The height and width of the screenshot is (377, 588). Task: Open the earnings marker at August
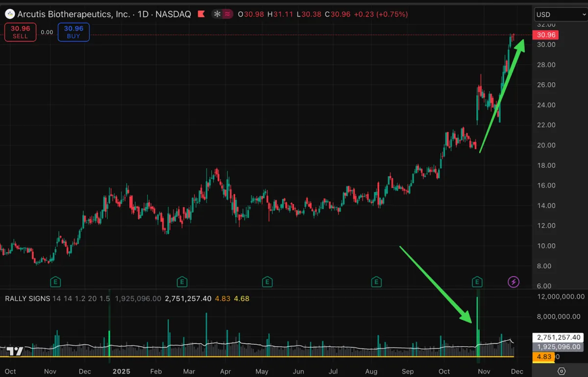pos(376,282)
